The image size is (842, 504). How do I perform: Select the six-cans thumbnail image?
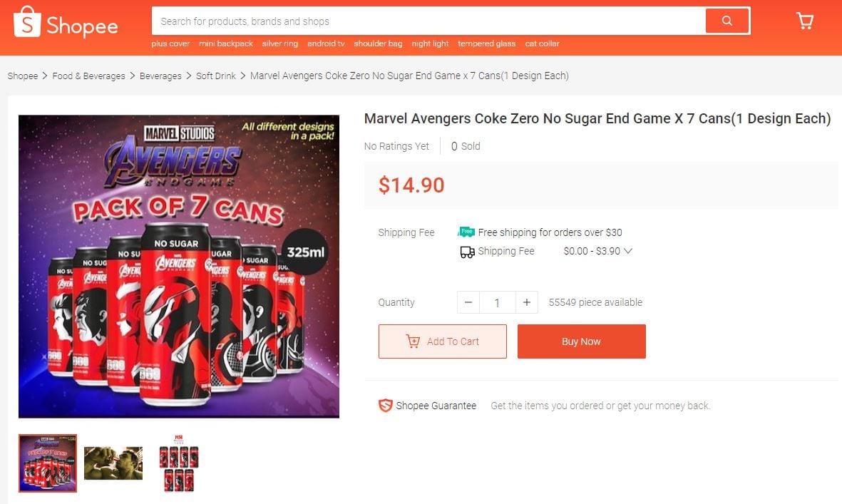coord(179,463)
